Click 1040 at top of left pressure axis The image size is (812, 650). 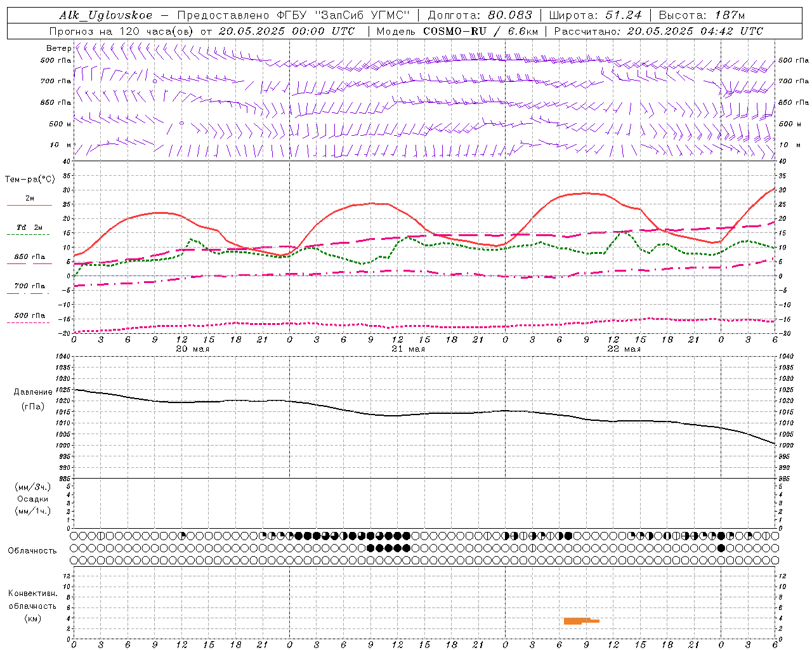(62, 357)
